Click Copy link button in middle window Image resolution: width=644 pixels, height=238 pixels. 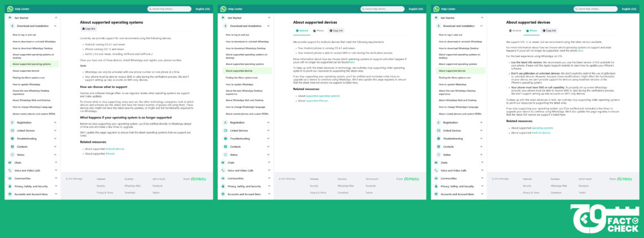(x=336, y=31)
